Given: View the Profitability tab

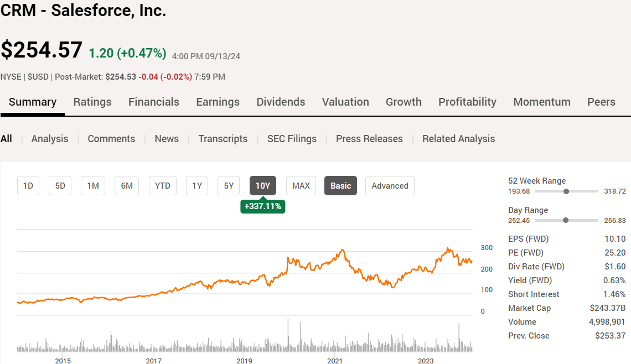Looking at the screenshot, I should 467,102.
